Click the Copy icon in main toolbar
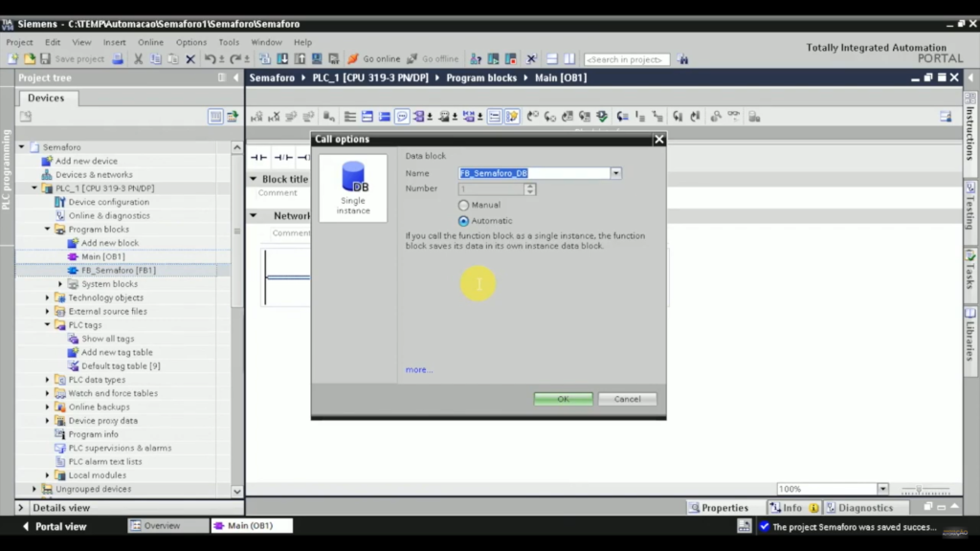980x551 pixels. 156,59
